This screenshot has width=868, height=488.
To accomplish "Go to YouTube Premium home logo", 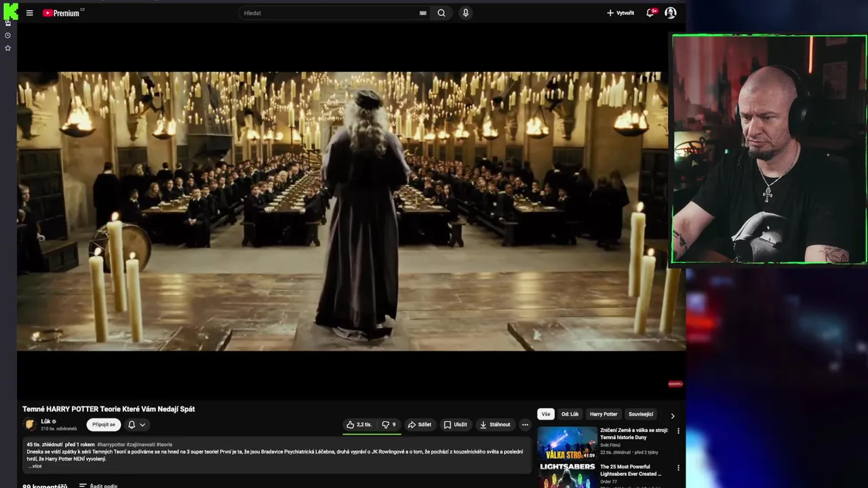I will (62, 13).
